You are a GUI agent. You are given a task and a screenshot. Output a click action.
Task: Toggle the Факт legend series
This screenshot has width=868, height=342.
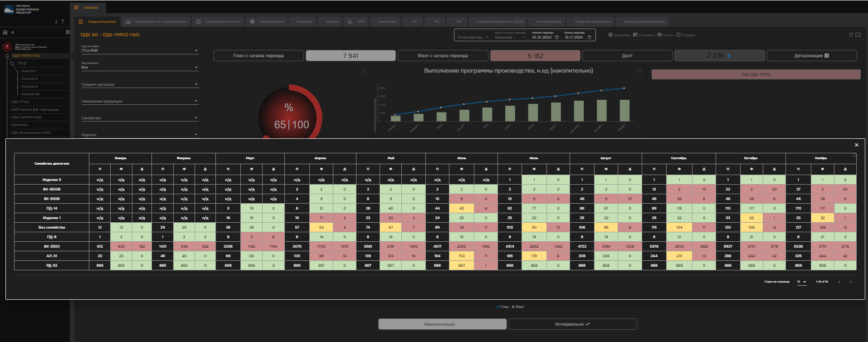(x=518, y=307)
